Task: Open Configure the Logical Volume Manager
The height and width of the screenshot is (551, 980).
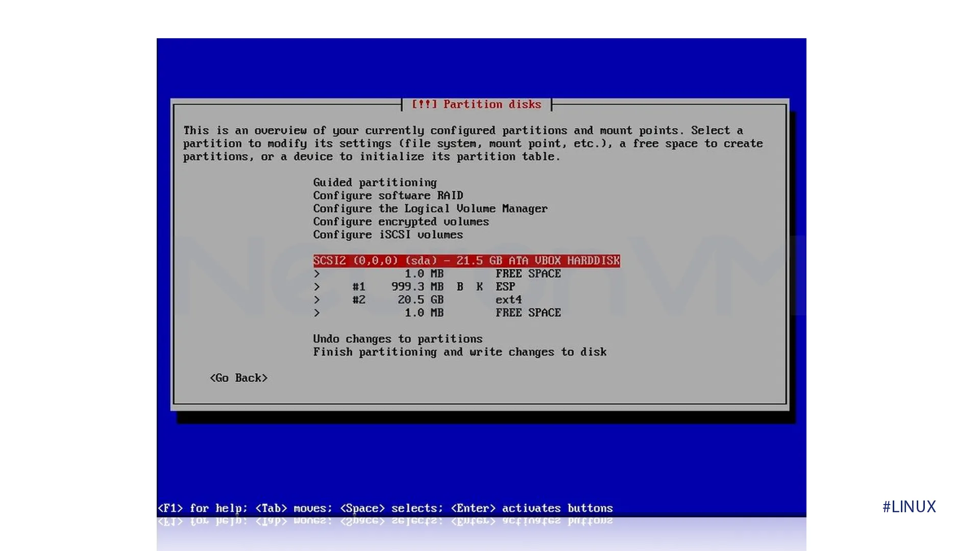Action: [430, 209]
